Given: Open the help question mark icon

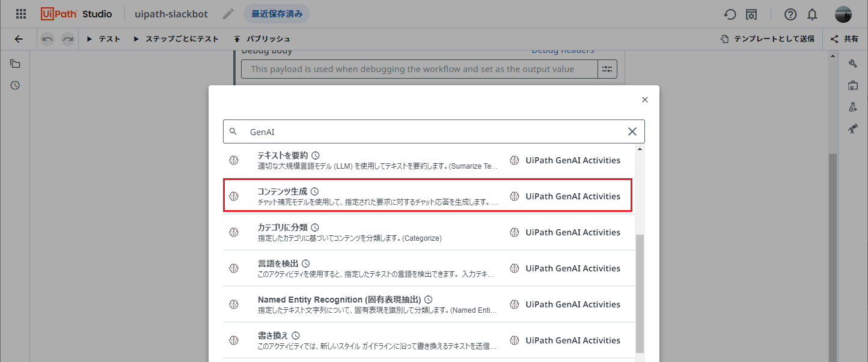Looking at the screenshot, I should click(790, 14).
